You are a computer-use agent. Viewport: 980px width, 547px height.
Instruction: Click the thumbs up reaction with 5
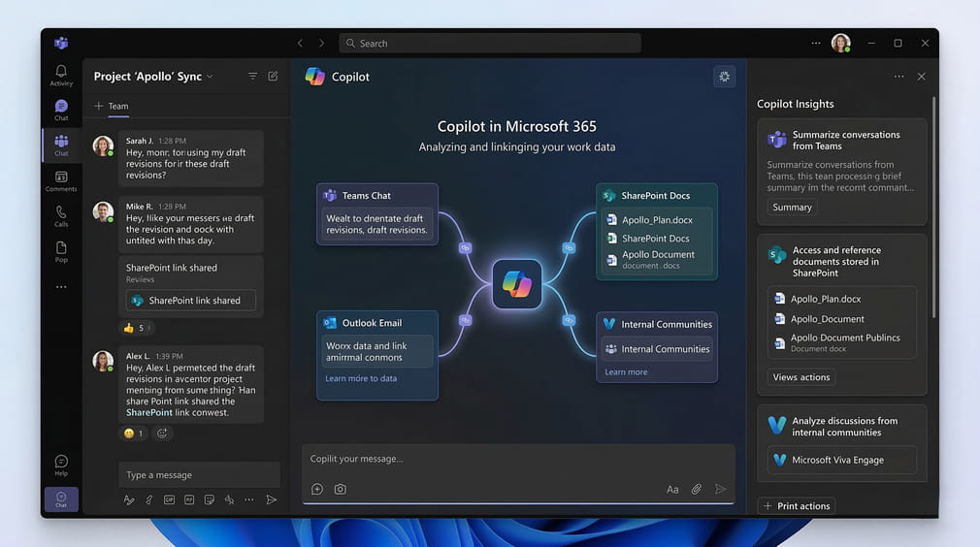(x=135, y=328)
